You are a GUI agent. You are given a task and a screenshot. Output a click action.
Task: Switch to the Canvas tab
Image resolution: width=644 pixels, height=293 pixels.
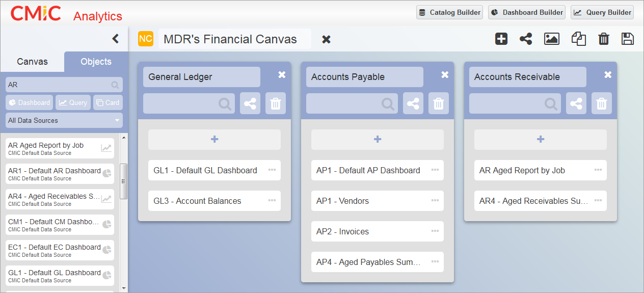coord(32,62)
